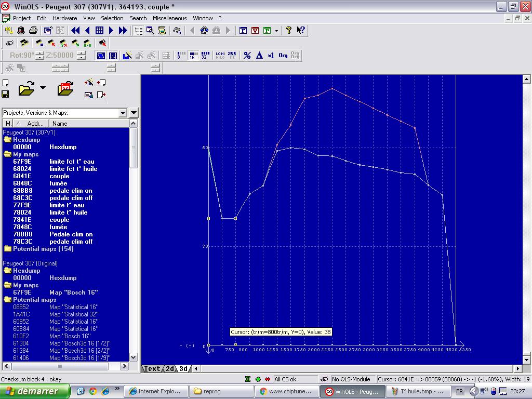Toggle the LoHi byte order option
This screenshot has width=532, height=399.
click(220, 55)
